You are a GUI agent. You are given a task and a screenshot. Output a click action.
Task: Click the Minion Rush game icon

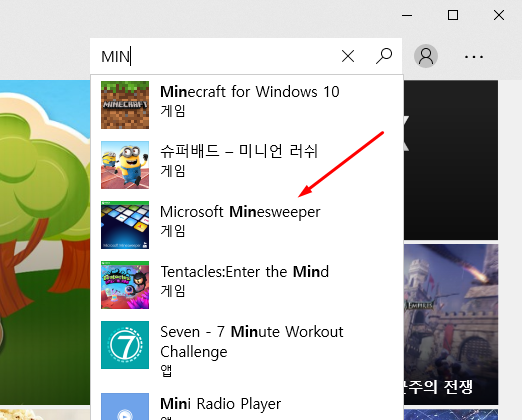pos(125,165)
